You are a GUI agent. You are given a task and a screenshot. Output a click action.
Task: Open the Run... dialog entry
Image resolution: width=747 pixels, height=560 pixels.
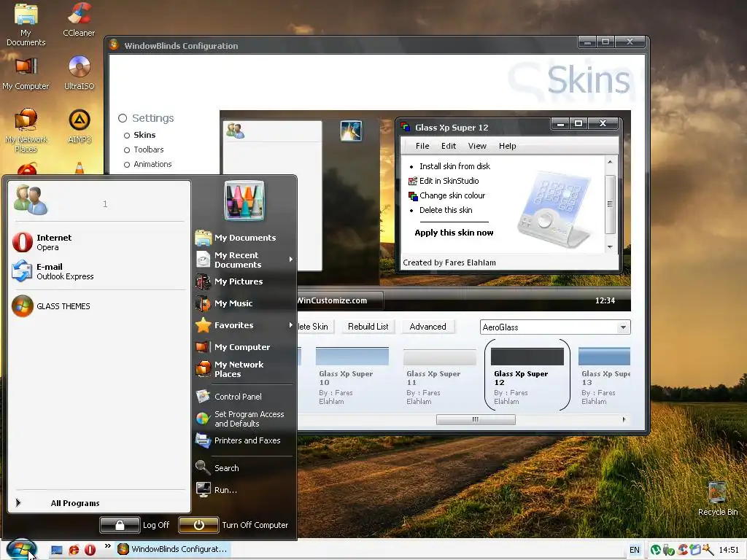click(244, 490)
